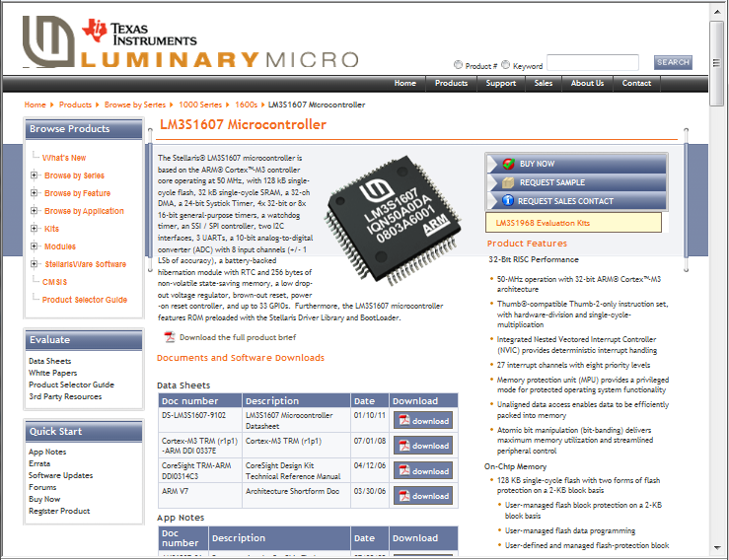
Task: Click the PDF icon for CoreSight TRM download
Action: (x=404, y=470)
